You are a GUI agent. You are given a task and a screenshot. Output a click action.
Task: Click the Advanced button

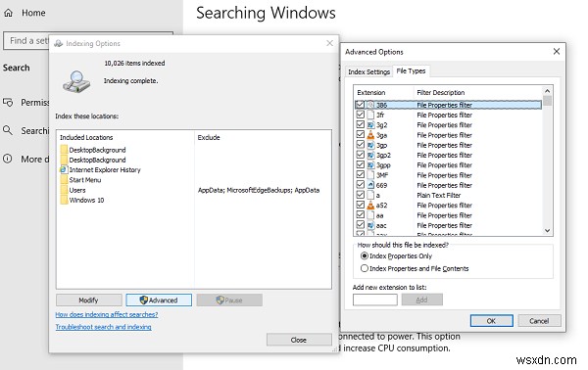pos(159,300)
